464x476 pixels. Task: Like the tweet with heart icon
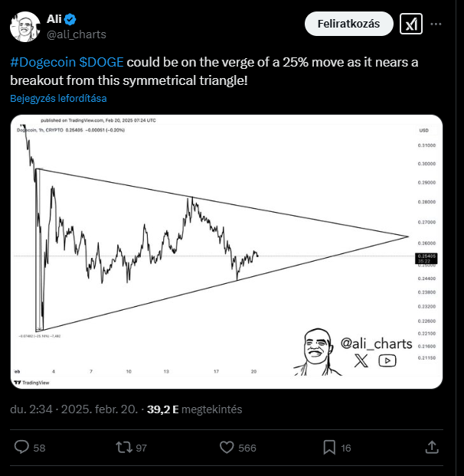(x=227, y=447)
